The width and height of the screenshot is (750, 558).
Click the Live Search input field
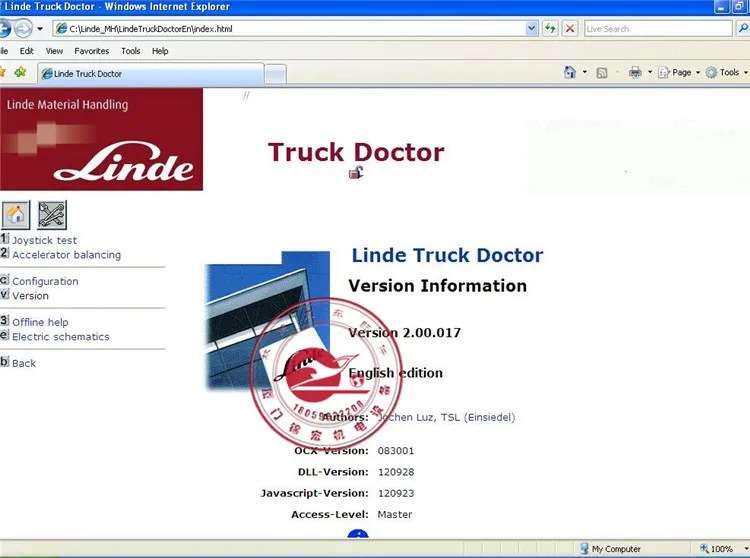click(658, 29)
